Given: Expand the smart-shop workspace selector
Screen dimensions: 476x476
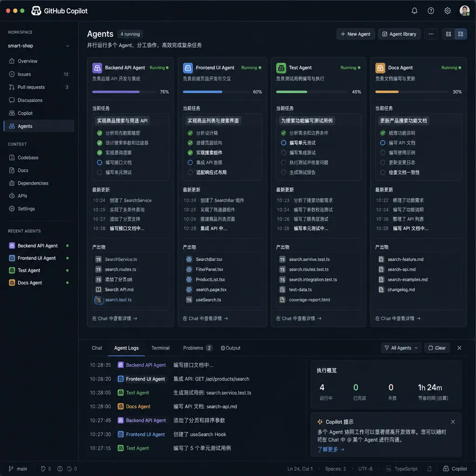Looking at the screenshot, I should point(39,46).
